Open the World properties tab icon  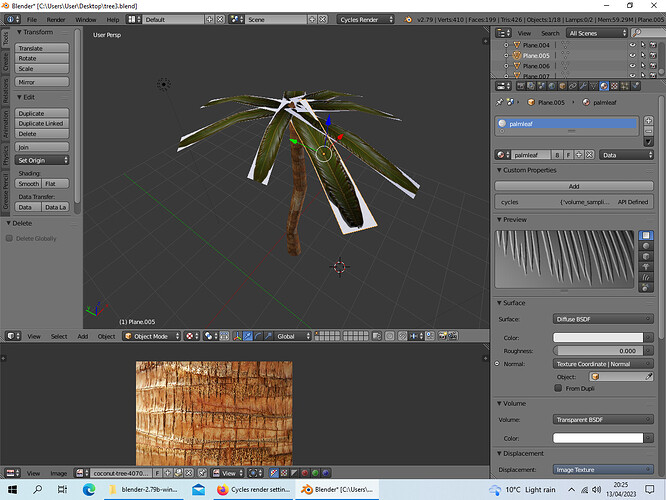click(552, 86)
